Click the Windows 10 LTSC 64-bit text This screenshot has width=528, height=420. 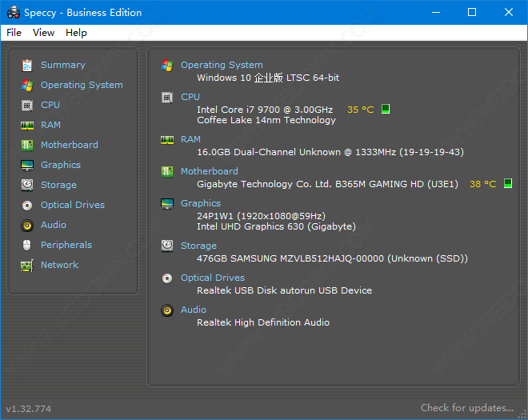[x=268, y=78]
